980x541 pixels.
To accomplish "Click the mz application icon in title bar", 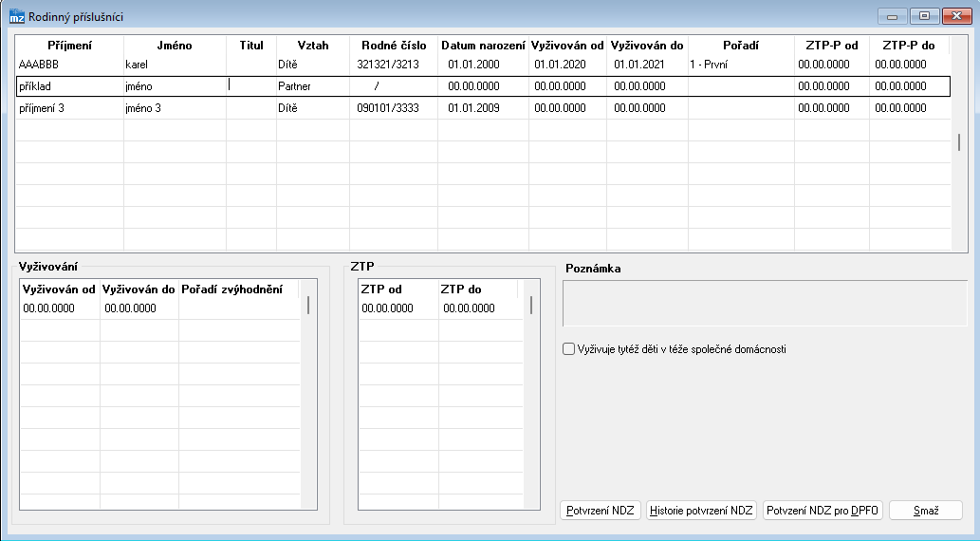I will pyautogui.click(x=16, y=16).
